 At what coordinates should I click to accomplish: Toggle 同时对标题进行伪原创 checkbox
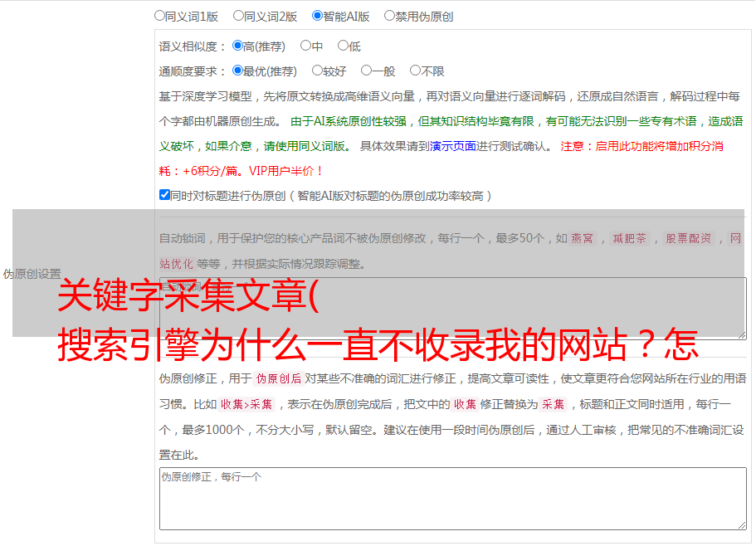(164, 195)
